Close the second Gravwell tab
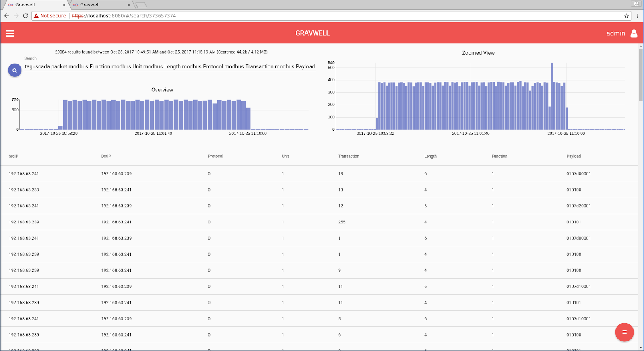Screen dimensions: 644x351 click(x=128, y=5)
